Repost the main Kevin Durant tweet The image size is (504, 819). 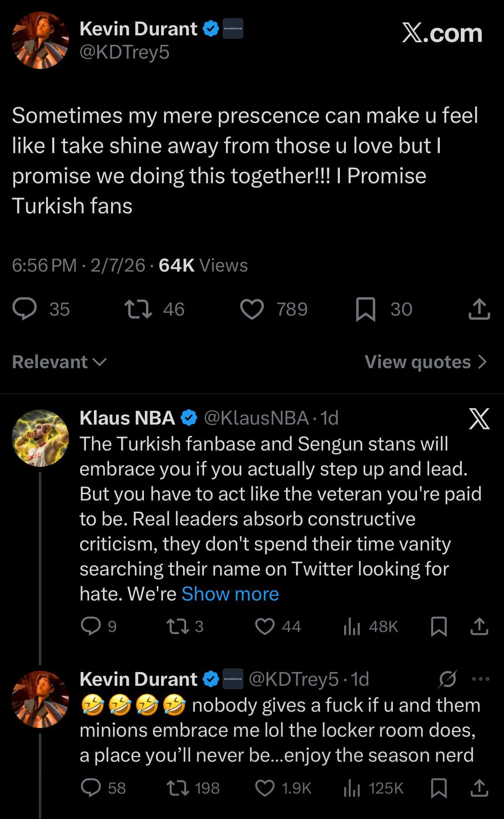click(x=138, y=309)
